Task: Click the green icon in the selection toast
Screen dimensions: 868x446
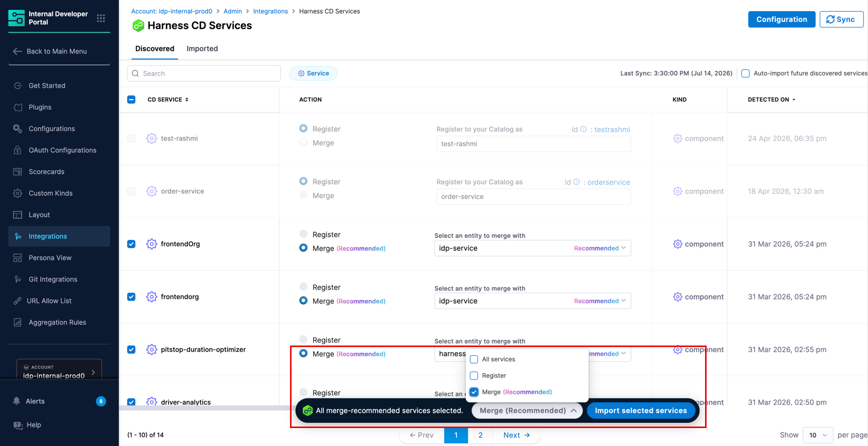Action: click(x=308, y=411)
